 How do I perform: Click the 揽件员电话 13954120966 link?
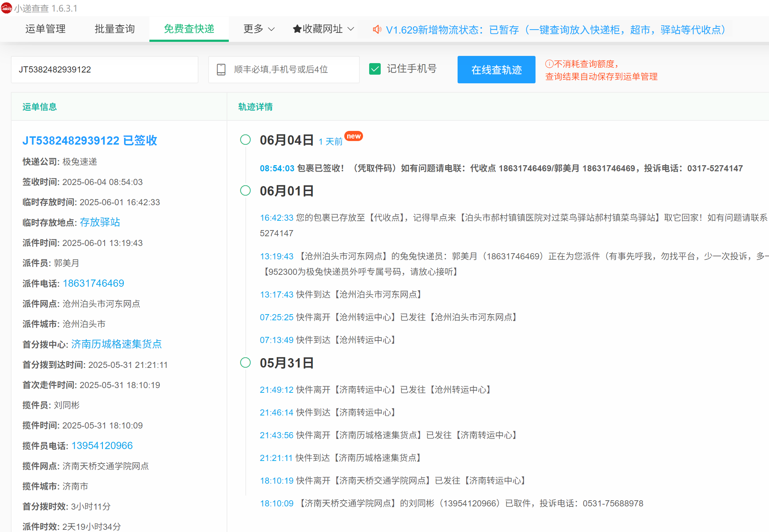pos(102,445)
